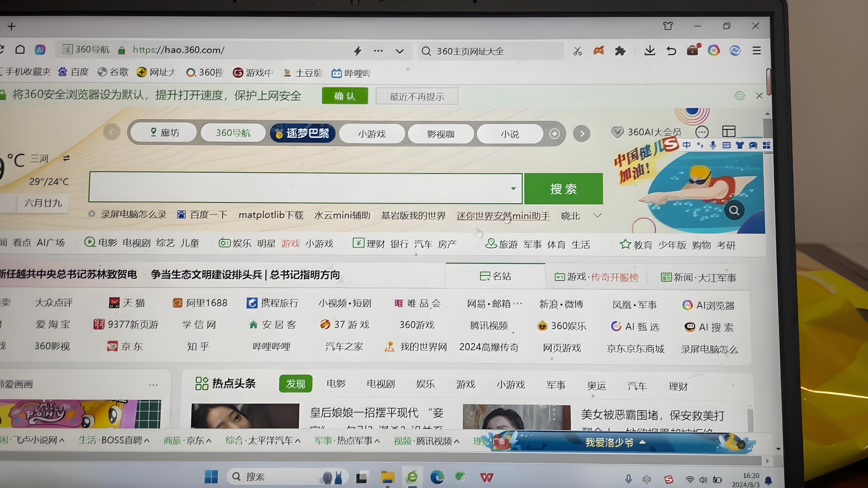868x488 pixels.
Task: Open the download manager icon
Action: (650, 51)
